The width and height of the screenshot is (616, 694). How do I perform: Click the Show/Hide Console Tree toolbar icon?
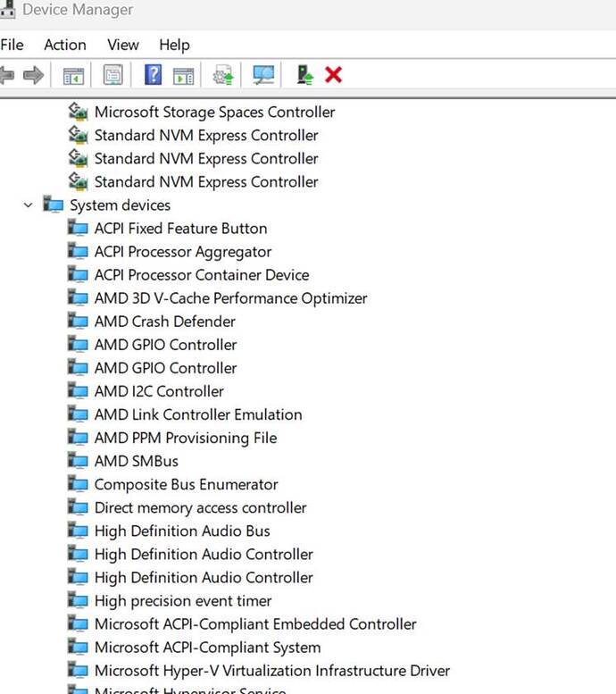(73, 76)
